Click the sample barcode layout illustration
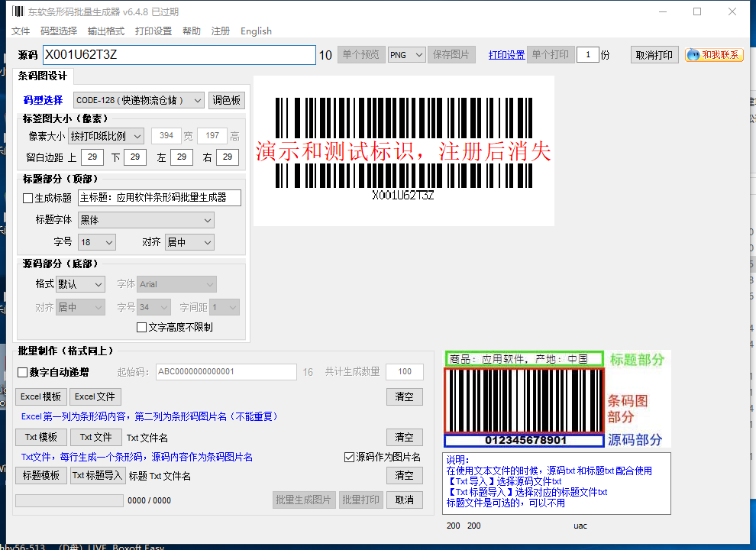 [557, 399]
